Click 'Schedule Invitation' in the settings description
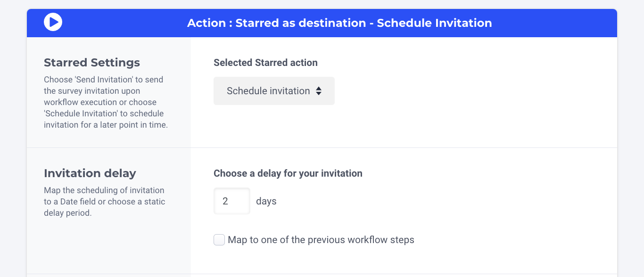 point(81,114)
